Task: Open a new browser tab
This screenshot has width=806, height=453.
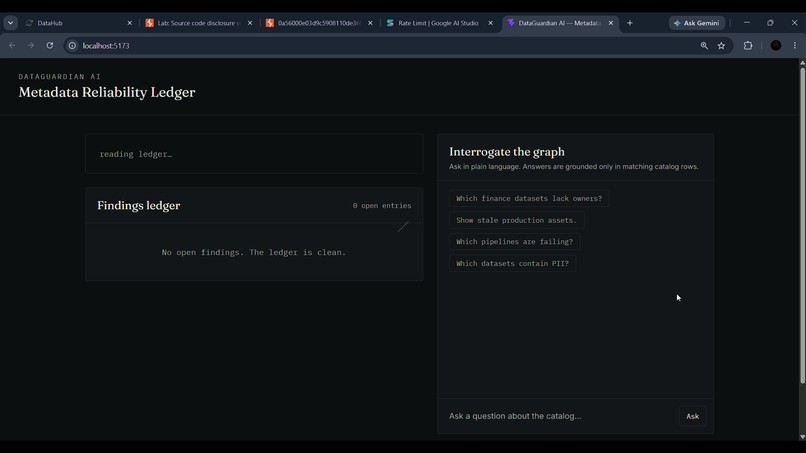Action: point(630,23)
